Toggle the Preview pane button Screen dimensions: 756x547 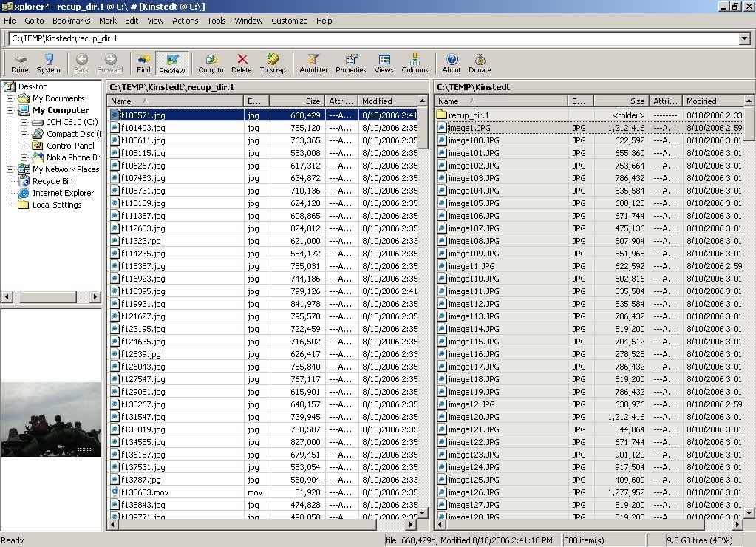pos(172,63)
